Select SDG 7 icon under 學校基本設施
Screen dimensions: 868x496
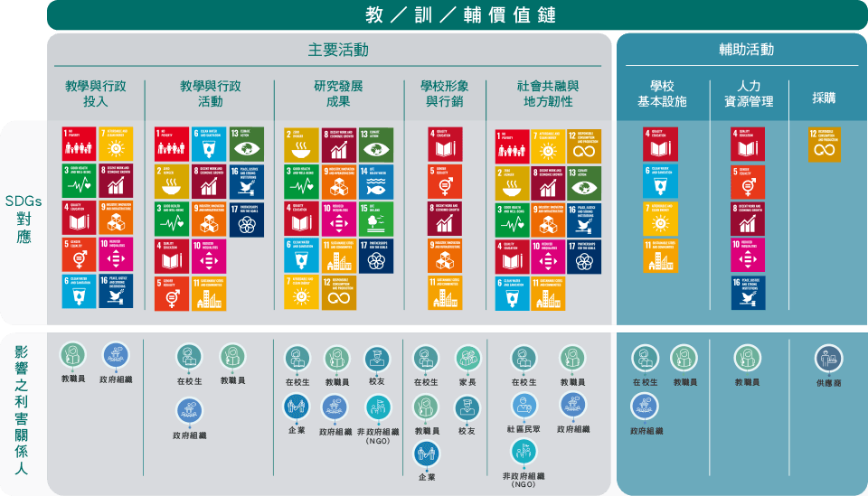[660, 219]
